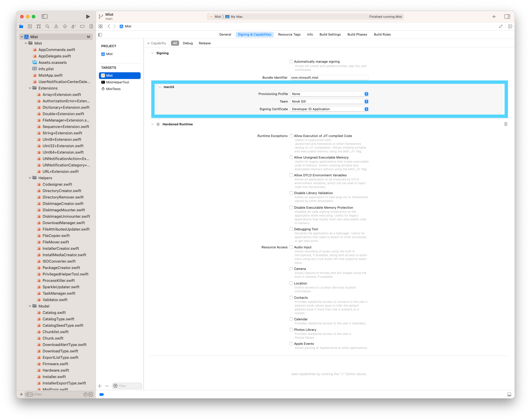531x420 pixels.
Task: Open the Signing Certificate dropdown
Action: [329, 109]
